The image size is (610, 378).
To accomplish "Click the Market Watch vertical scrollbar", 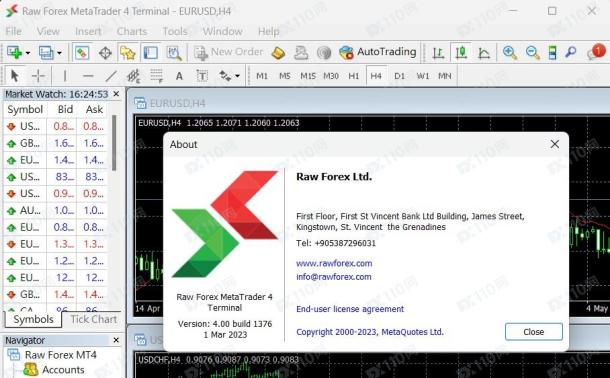I will click(x=114, y=143).
